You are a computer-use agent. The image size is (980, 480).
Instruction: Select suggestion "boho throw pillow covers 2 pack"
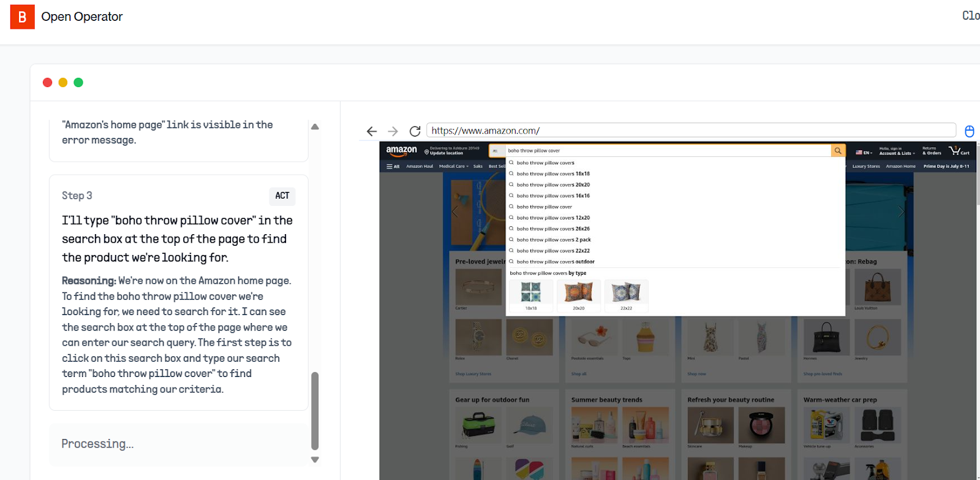tap(676, 240)
